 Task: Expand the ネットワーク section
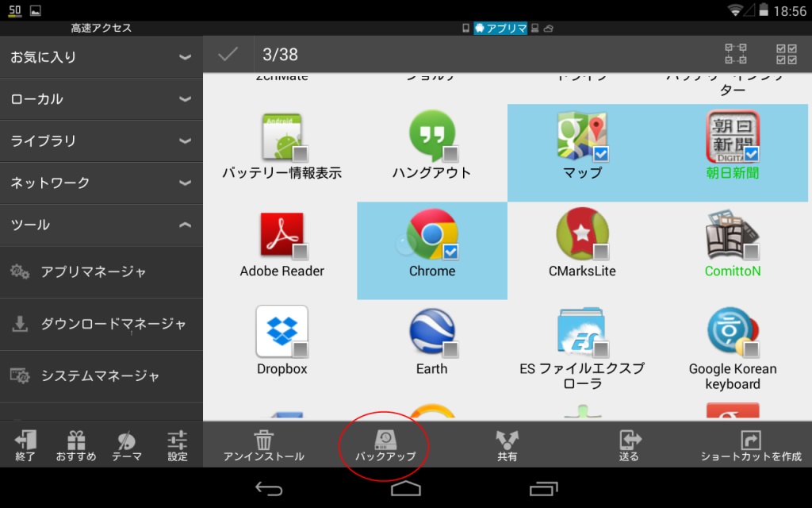pos(101,183)
